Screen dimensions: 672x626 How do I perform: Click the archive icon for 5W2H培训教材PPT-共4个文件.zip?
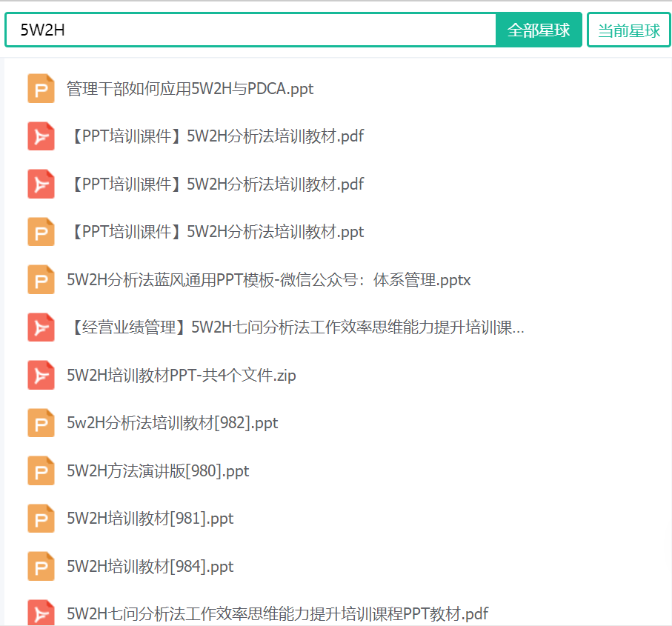(41, 375)
